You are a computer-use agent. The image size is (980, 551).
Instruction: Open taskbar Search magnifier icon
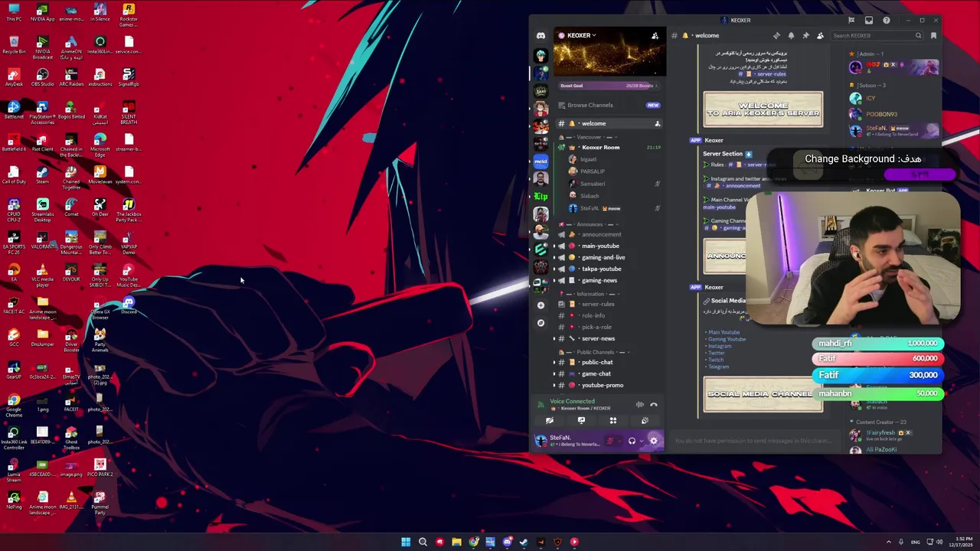pos(423,542)
